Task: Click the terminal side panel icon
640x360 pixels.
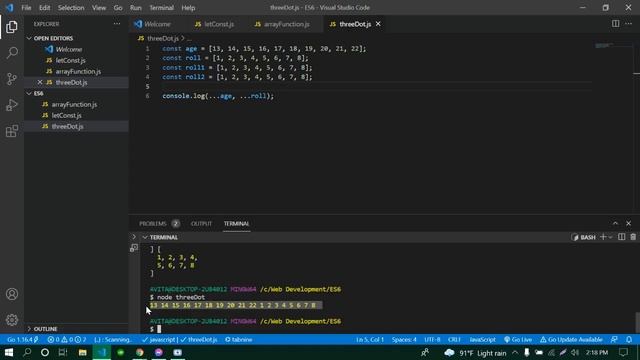Action: click(134, 248)
